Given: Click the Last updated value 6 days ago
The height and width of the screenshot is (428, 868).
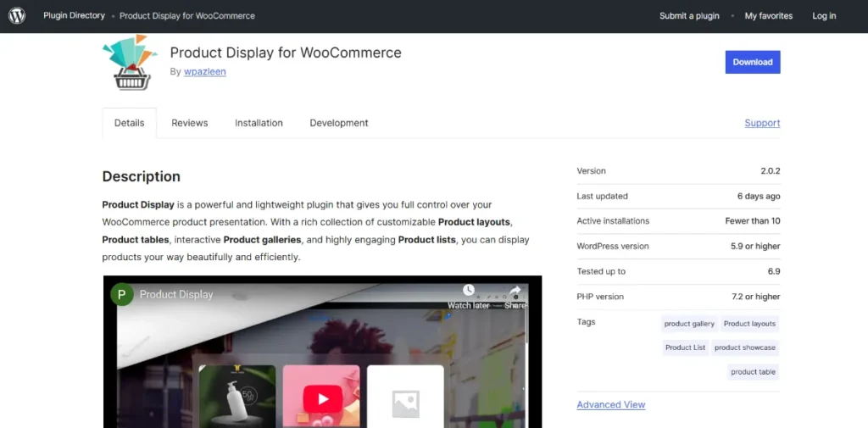Looking at the screenshot, I should point(759,196).
